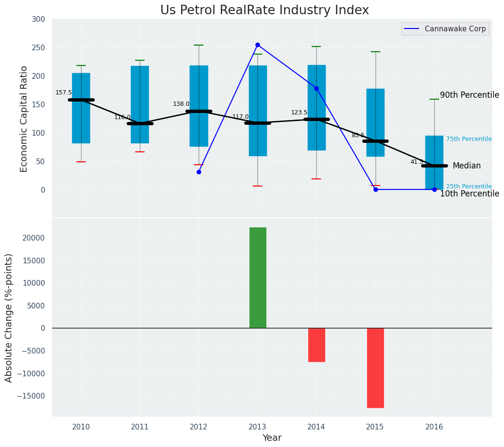The width and height of the screenshot is (504, 447).
Task: Click the red 2014 absolute change bar
Action: point(316,345)
